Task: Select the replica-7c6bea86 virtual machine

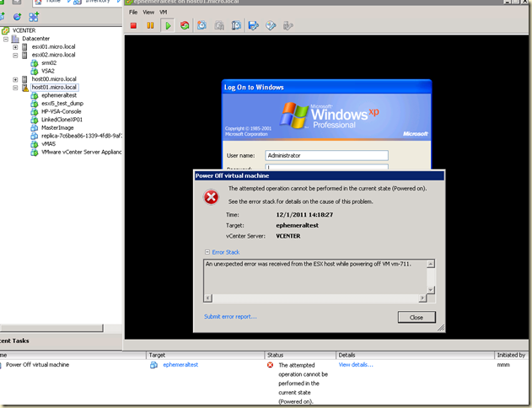Action: point(82,136)
